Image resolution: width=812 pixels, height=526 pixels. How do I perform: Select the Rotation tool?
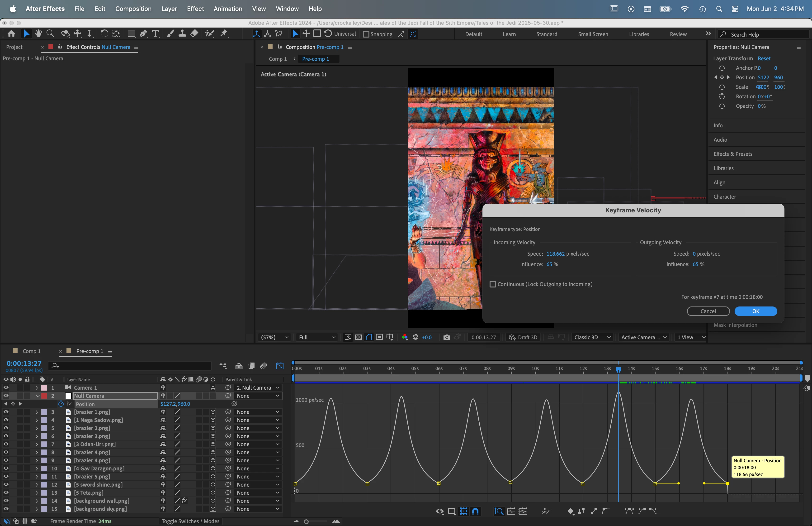[104, 34]
